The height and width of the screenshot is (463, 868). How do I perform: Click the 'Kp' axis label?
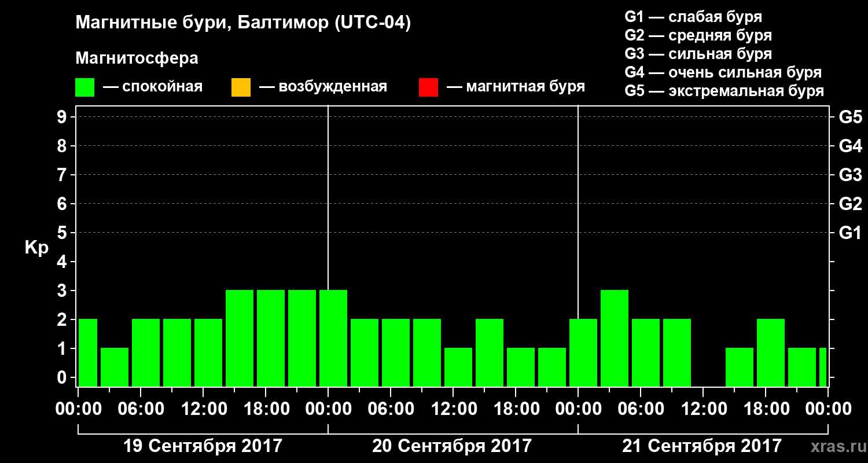pyautogui.click(x=36, y=247)
